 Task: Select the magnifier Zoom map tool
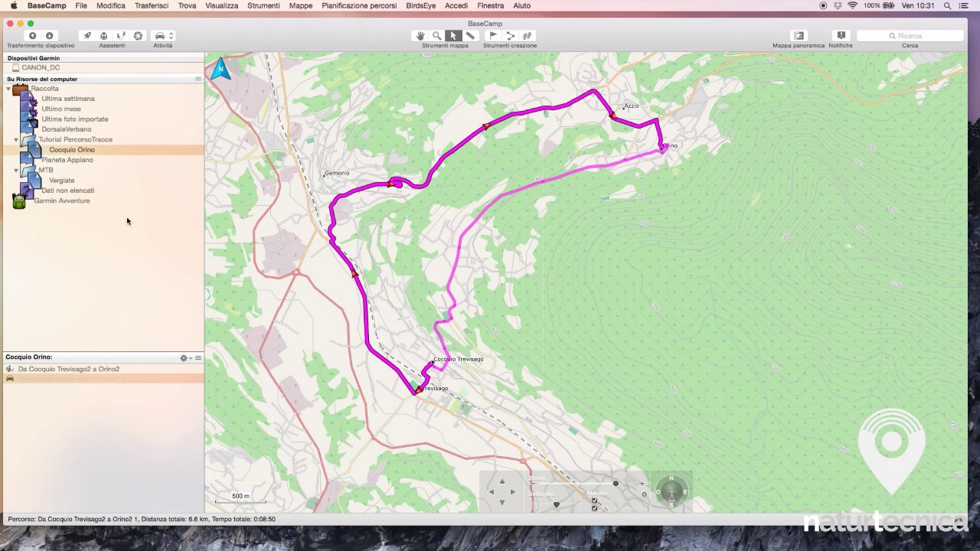pos(436,35)
